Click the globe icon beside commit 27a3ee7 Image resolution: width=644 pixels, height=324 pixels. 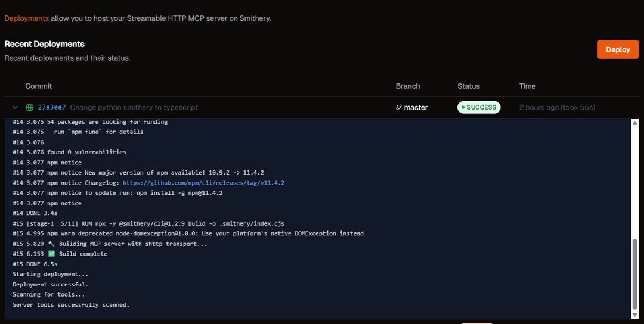pos(30,108)
